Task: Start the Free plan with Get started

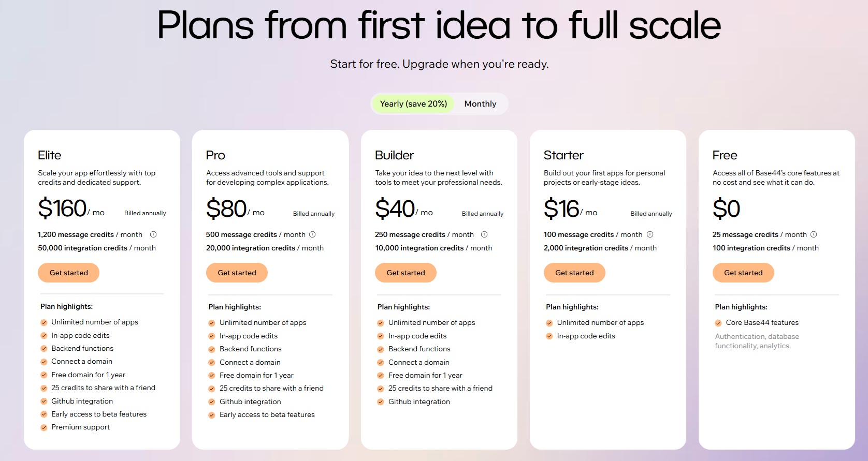Action: [x=743, y=273]
